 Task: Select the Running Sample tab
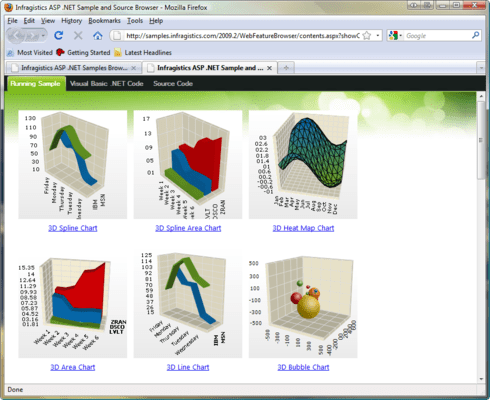[x=35, y=84]
